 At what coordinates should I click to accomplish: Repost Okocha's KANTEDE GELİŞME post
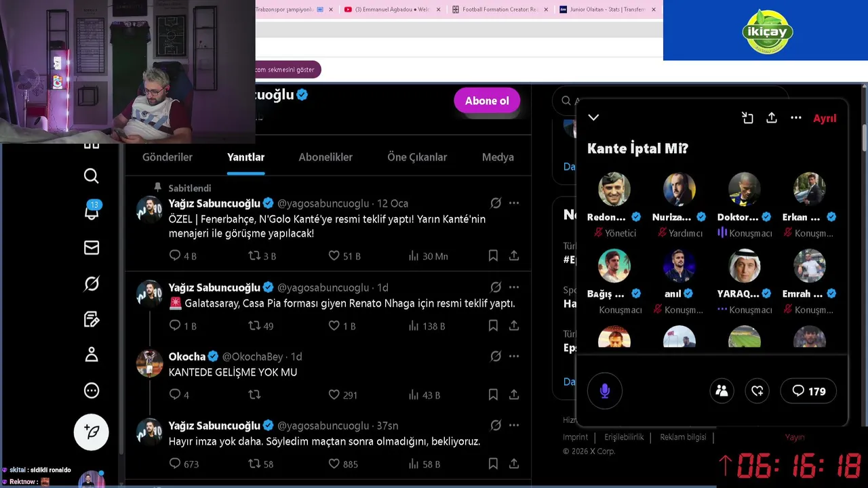click(x=254, y=394)
